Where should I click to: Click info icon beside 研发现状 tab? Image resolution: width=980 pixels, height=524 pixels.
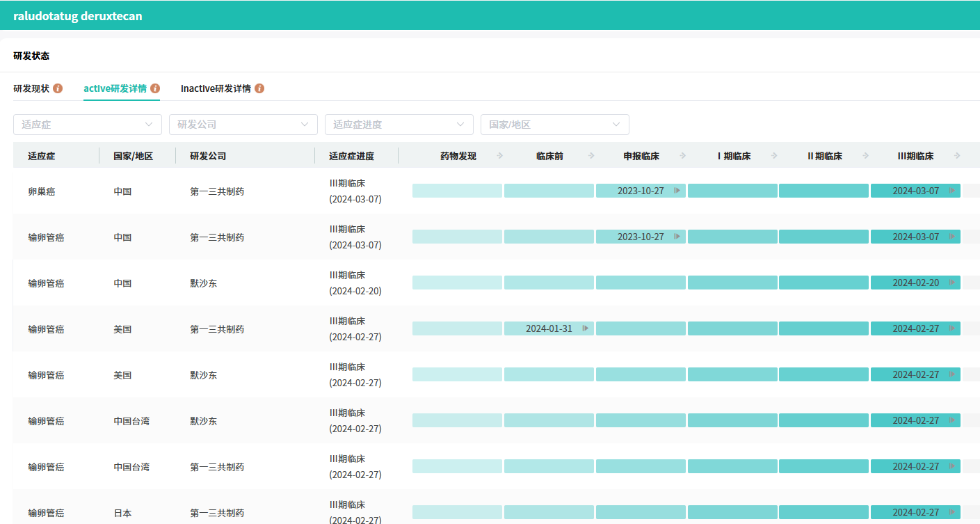tap(58, 88)
